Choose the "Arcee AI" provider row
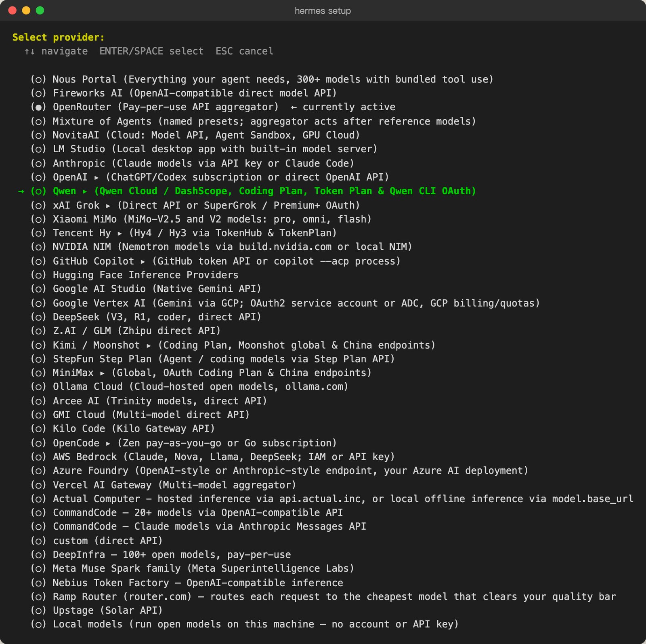The image size is (646, 644). coord(149,401)
